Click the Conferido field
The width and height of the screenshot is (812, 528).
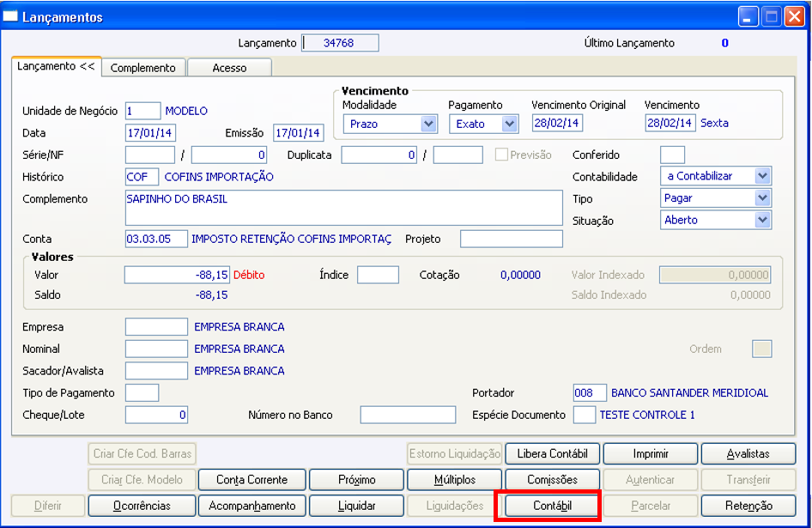[x=672, y=155]
